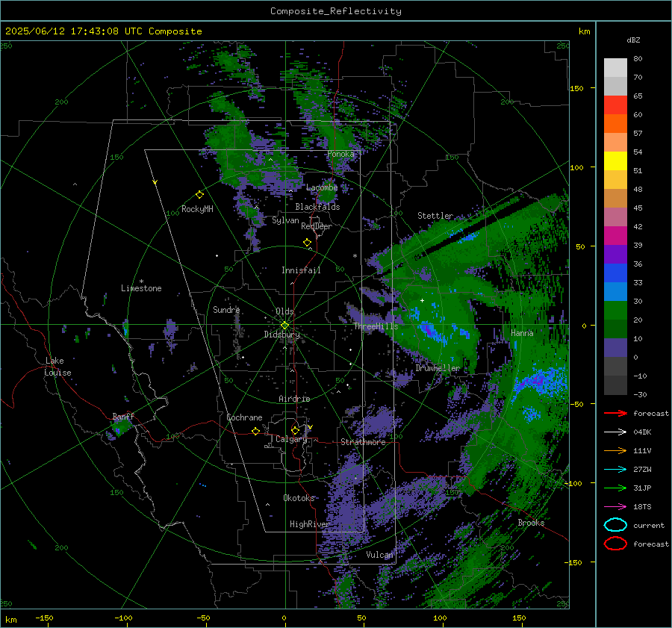Pick the light gray 70–80 dBZ swatch
The height and width of the screenshot is (628, 672).
click(x=615, y=67)
